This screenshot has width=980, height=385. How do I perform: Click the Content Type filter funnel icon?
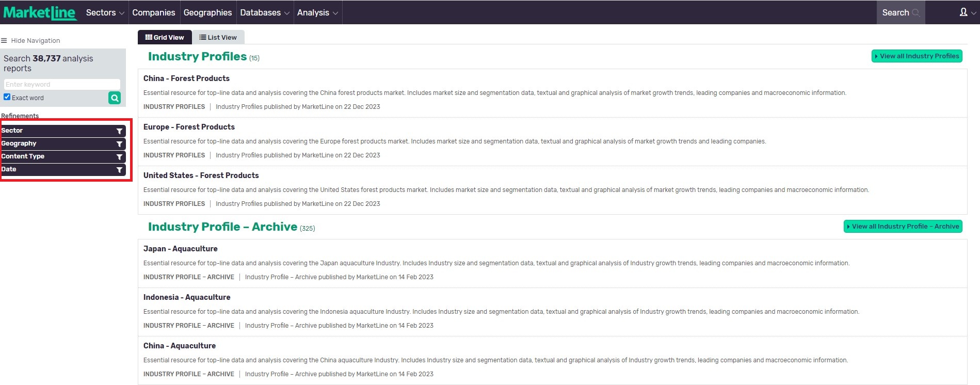[x=119, y=157]
